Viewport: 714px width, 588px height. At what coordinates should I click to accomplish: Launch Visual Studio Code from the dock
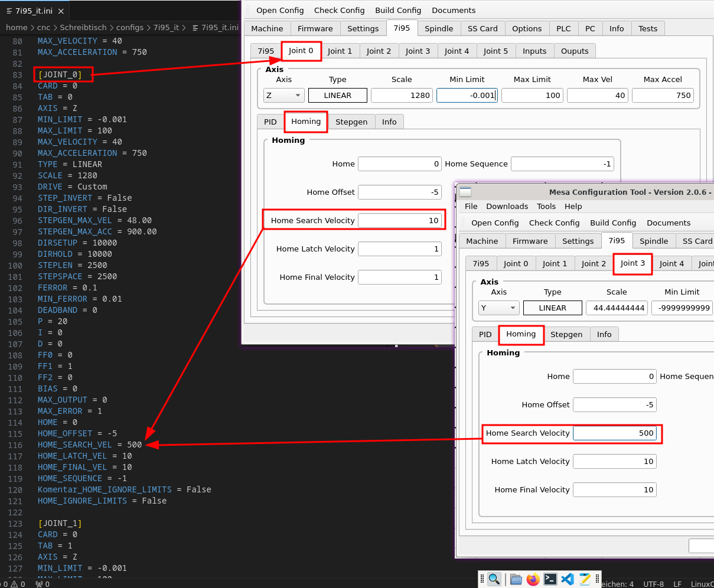[568, 579]
